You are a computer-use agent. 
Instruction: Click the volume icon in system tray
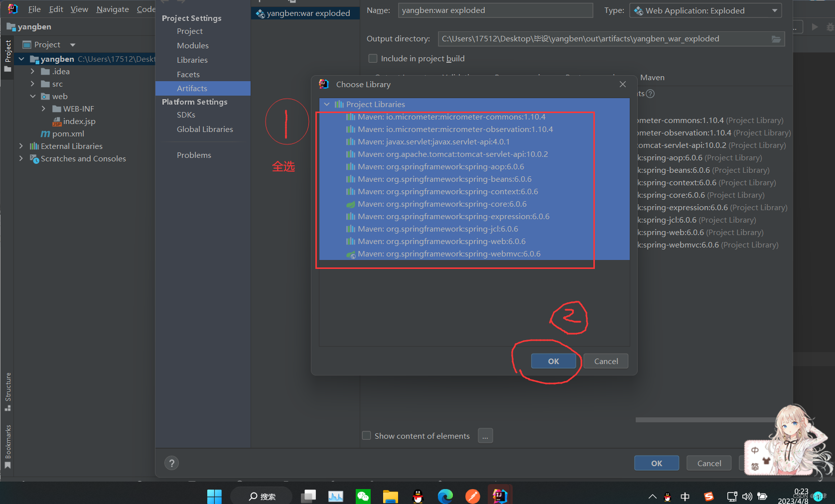[x=747, y=497]
